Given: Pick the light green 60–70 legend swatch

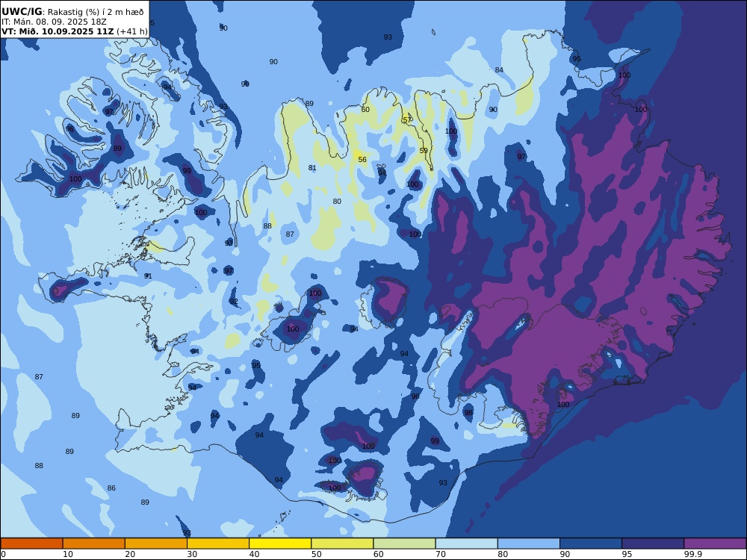Looking at the screenshot, I should pos(404,544).
